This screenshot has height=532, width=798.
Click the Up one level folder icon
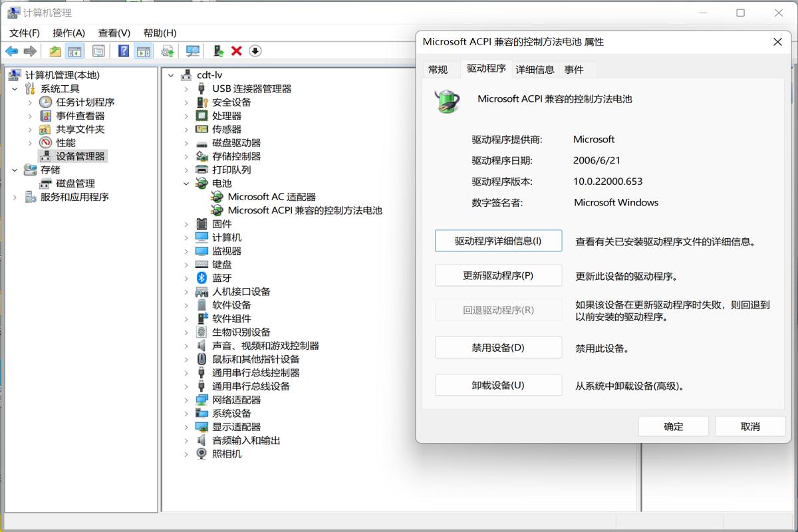(x=55, y=51)
